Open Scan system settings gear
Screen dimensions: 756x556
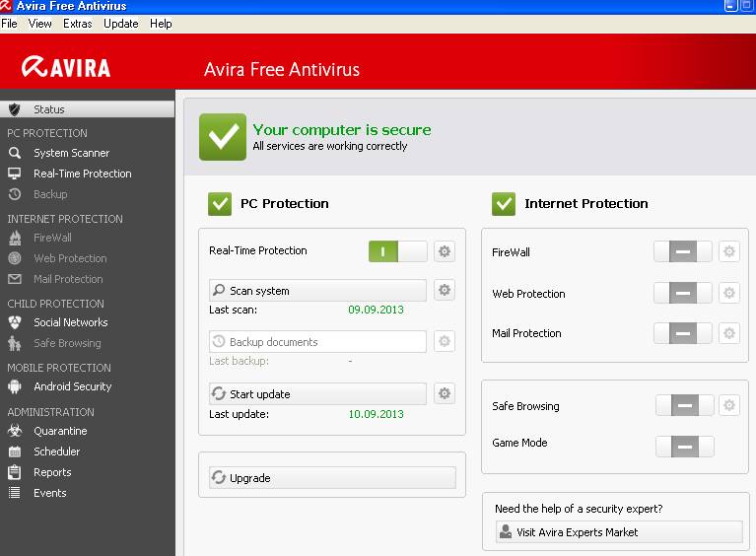click(445, 290)
